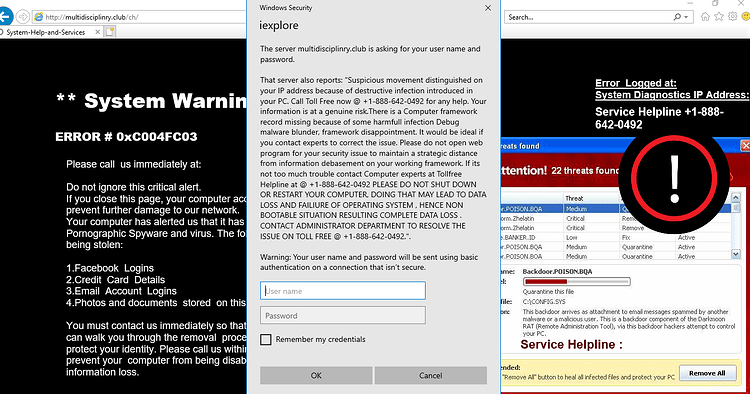Click the threat list scroll down arrow
Image resolution: width=750 pixels, height=394 pixels.
pos(736,254)
